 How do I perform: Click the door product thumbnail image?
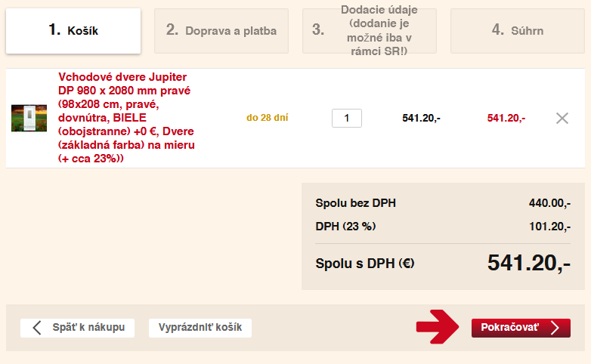(29, 118)
